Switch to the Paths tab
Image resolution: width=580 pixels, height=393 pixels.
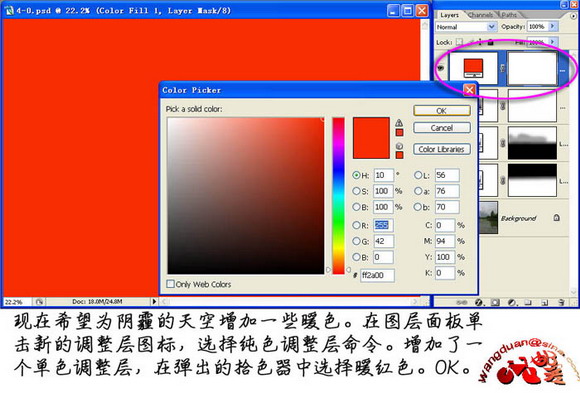[509, 15]
